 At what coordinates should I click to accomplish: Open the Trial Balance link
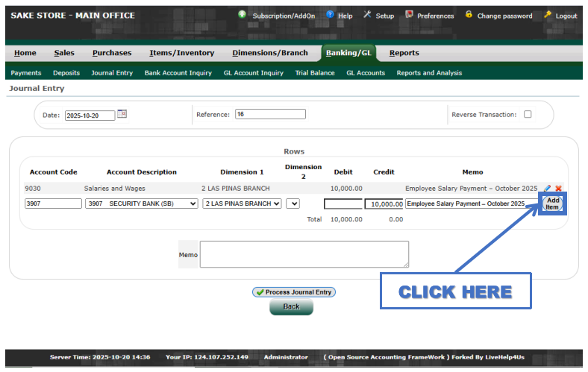coord(315,73)
